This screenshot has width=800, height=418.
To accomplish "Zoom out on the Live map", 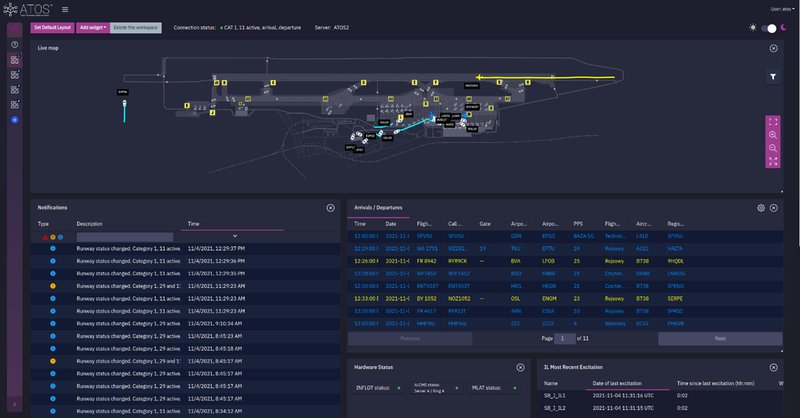I will [773, 148].
